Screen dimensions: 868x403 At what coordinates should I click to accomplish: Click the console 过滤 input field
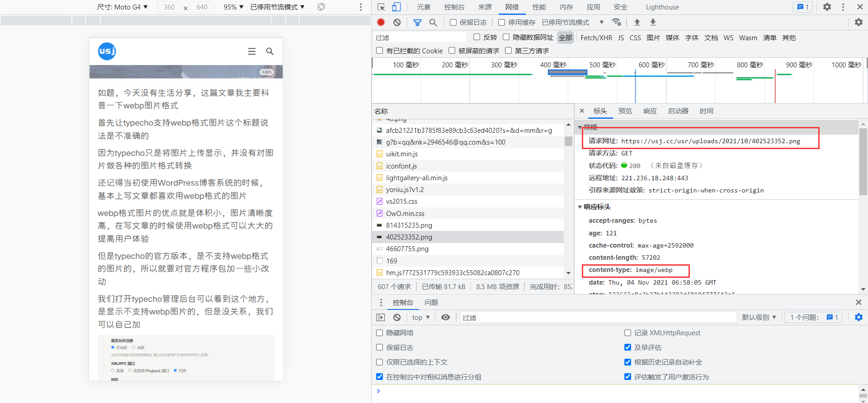597,318
